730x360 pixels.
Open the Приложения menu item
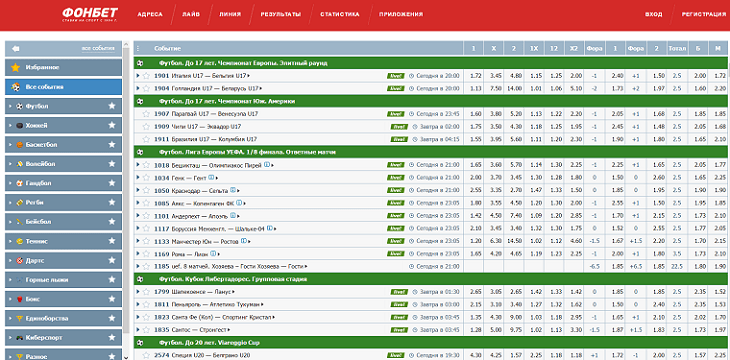(x=401, y=14)
